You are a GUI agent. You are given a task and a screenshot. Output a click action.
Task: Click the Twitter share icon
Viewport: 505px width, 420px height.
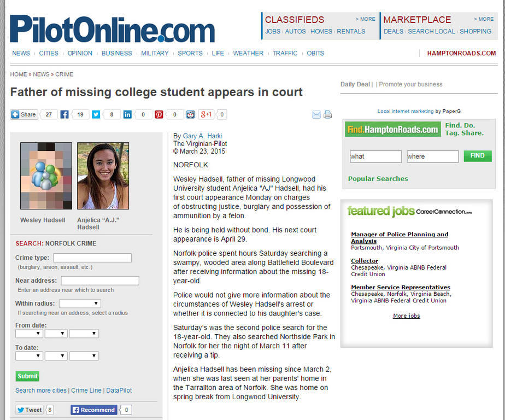coord(96,114)
